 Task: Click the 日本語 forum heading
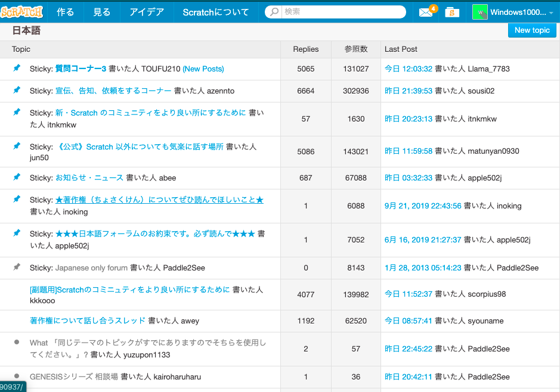click(x=26, y=30)
